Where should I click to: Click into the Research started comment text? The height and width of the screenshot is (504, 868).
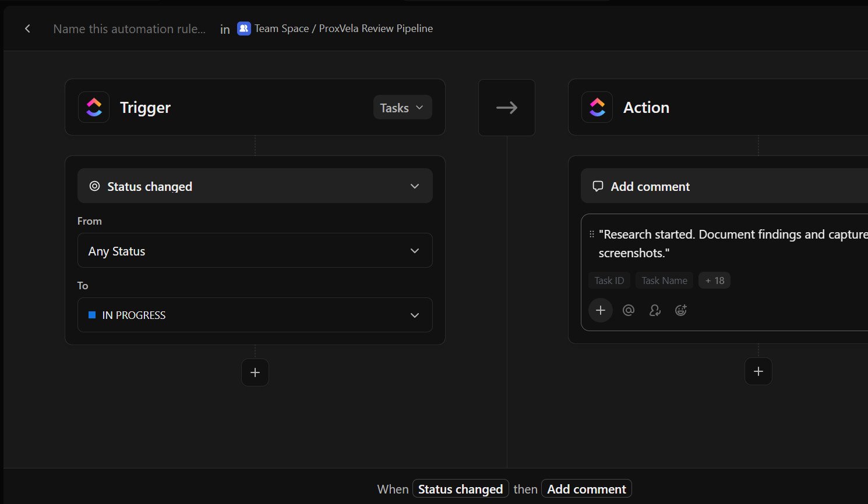(x=733, y=243)
